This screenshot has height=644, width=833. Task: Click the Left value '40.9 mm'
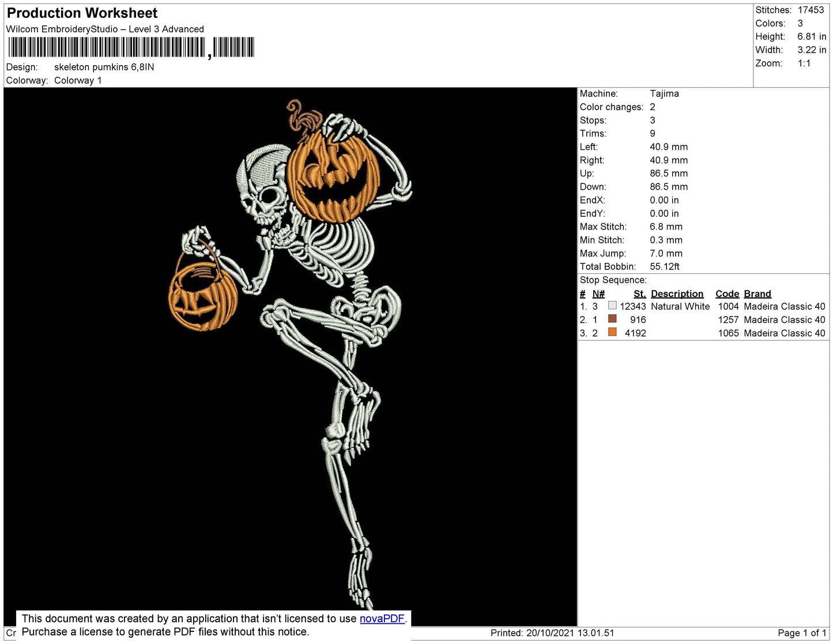(x=669, y=146)
